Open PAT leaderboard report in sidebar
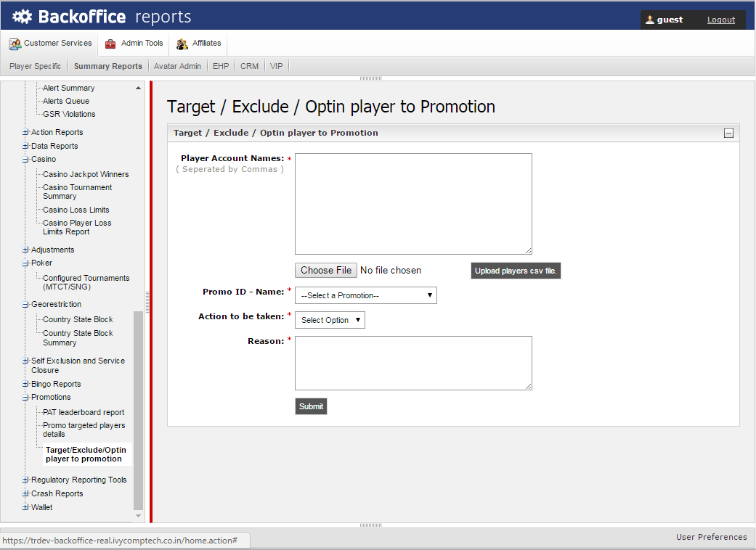This screenshot has height=550, width=756. pyautogui.click(x=84, y=412)
